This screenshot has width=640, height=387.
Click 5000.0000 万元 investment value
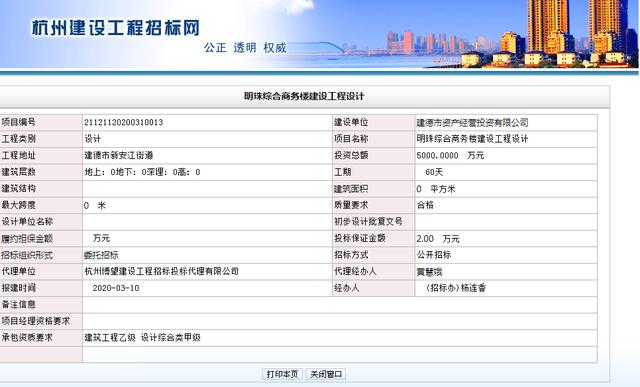tap(450, 156)
